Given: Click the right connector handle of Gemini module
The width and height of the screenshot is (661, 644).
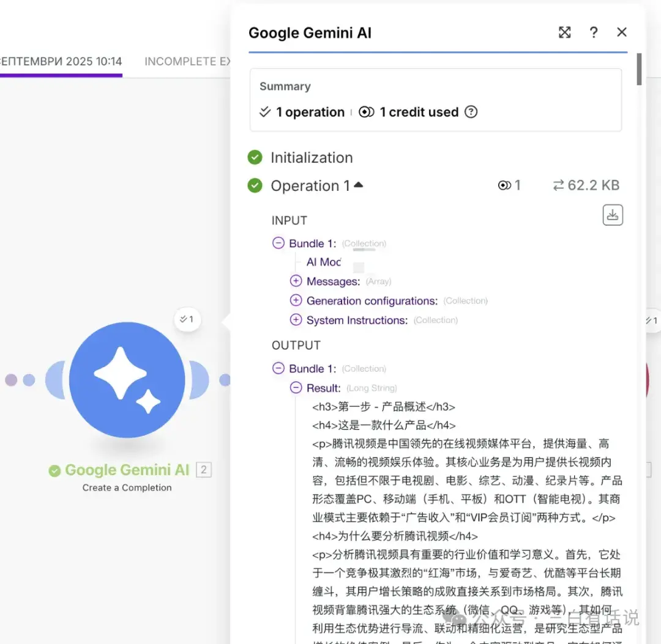Looking at the screenshot, I should [x=200, y=380].
